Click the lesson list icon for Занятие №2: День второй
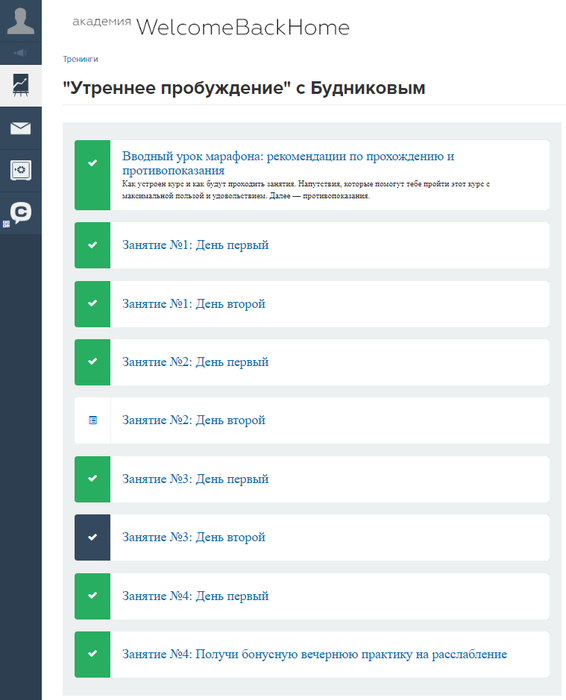Viewport: 566px width, 700px height. (92, 420)
